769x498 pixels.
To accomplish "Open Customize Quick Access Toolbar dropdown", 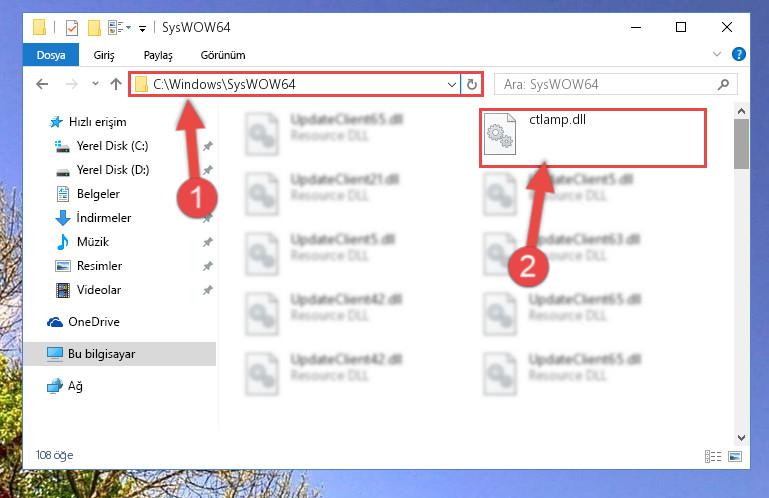I will click(x=142, y=28).
